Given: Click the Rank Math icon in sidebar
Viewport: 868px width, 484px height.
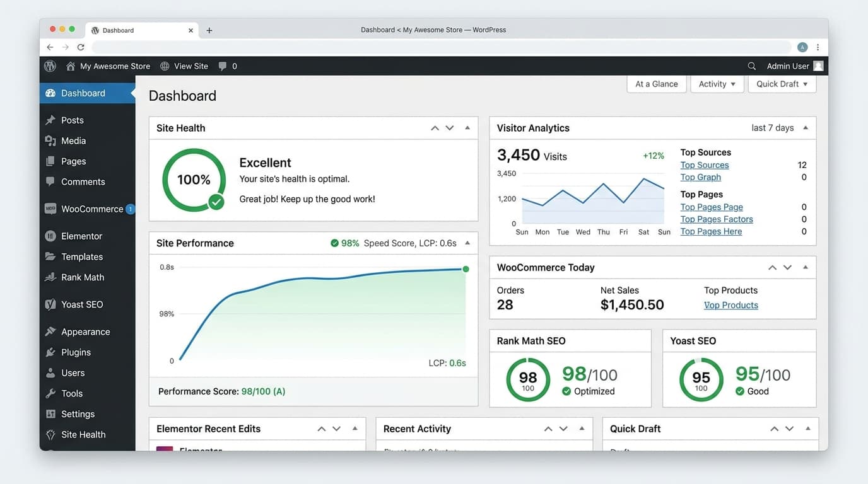Looking at the screenshot, I should [50, 277].
